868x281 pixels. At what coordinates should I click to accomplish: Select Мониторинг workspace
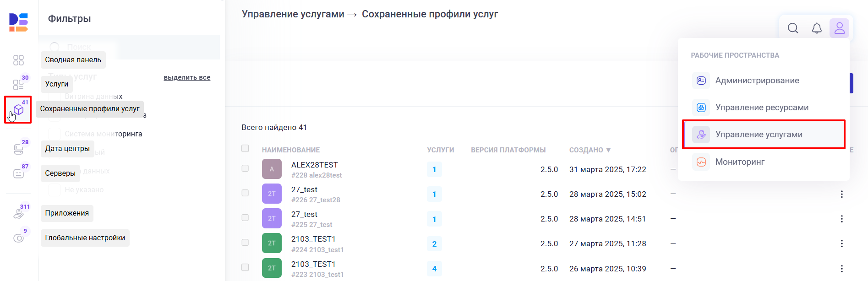pos(740,162)
